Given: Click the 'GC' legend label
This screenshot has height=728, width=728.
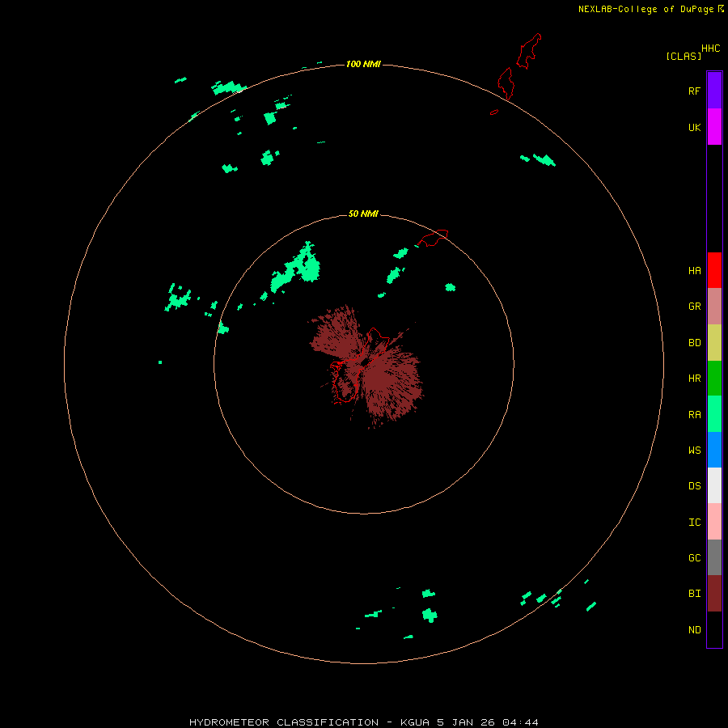Looking at the screenshot, I should [x=694, y=558].
